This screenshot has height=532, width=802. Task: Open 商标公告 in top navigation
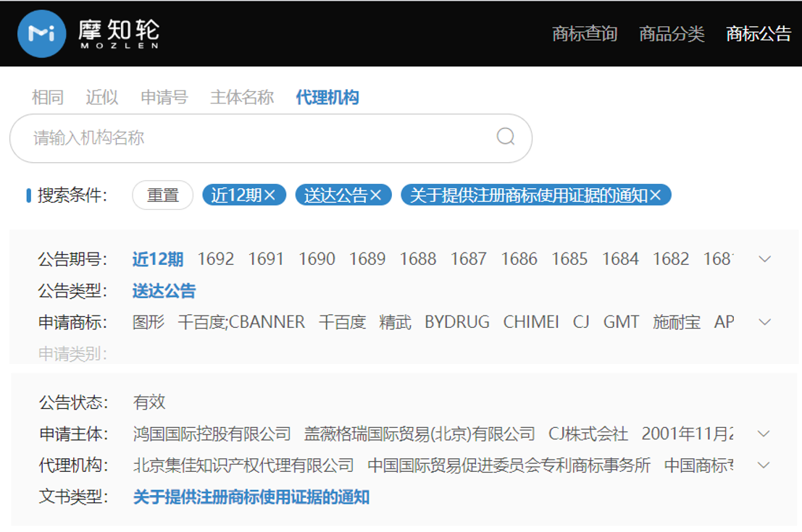tap(759, 34)
